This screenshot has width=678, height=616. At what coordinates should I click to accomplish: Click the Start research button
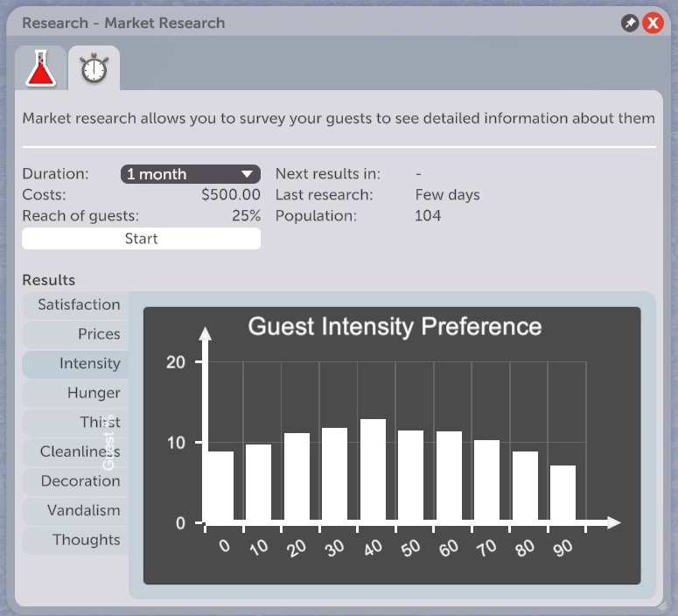[142, 238]
